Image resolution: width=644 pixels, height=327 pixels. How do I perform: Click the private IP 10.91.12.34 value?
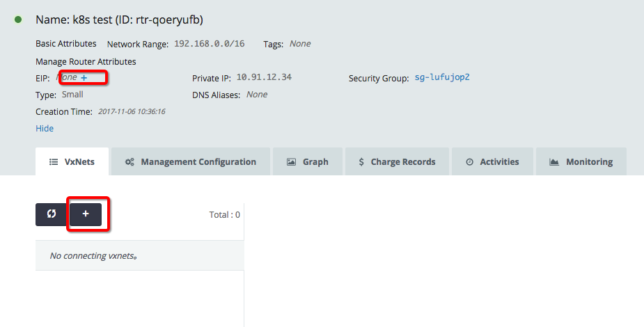point(264,77)
